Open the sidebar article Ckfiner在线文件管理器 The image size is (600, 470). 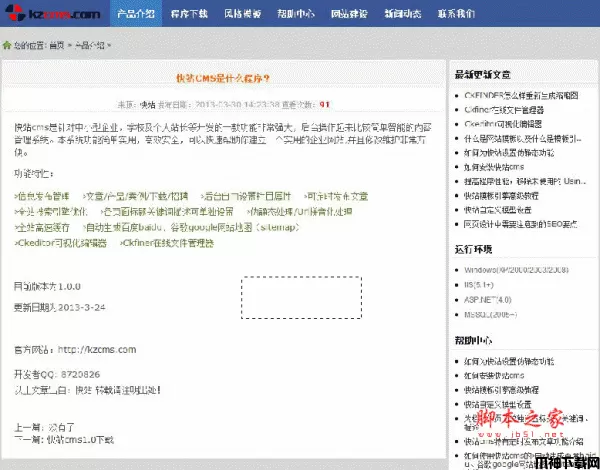coord(504,110)
